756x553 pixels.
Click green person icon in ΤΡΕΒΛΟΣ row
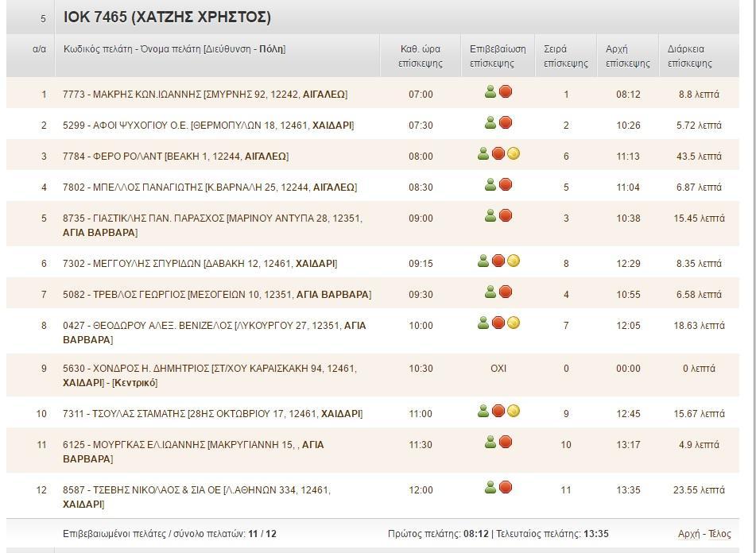(490, 292)
